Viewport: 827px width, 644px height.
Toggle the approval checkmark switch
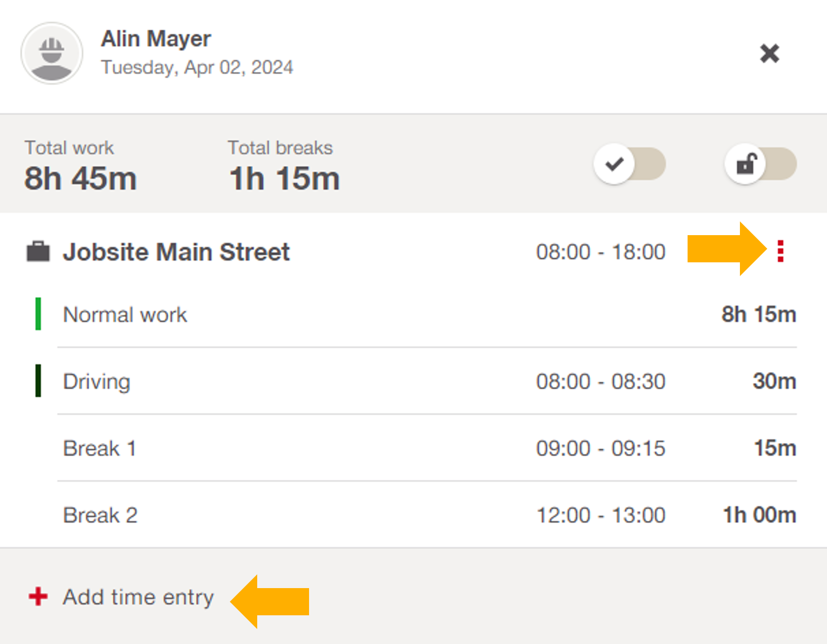click(629, 164)
